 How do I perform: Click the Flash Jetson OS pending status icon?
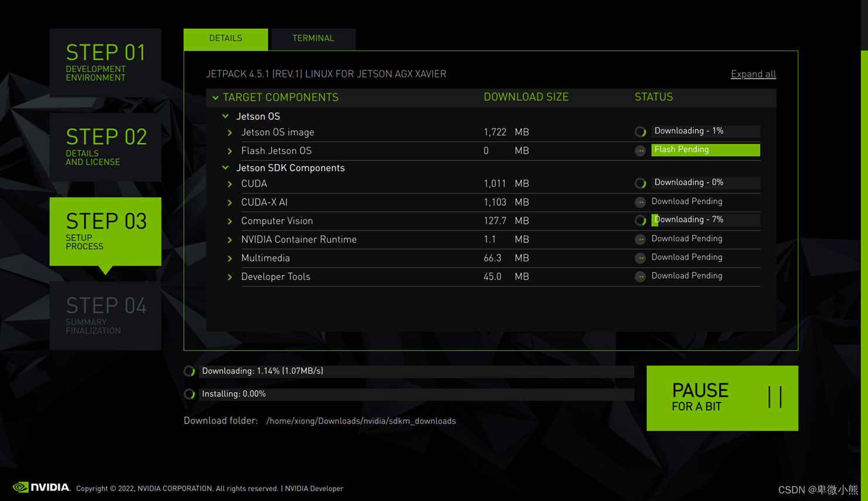point(640,151)
